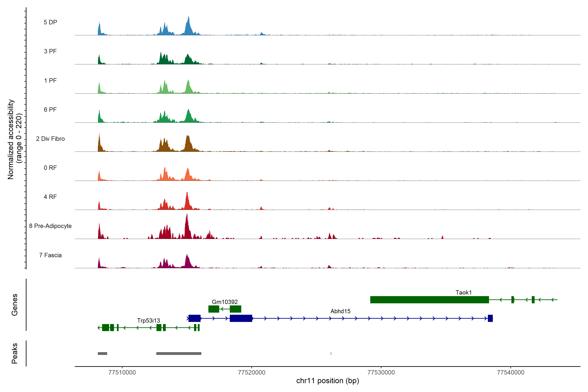
Task: Click the 77540000 axis tick label
Action: click(511, 373)
